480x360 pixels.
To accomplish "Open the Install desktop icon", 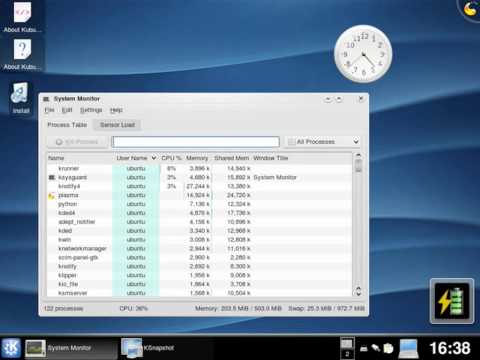I will pyautogui.click(x=21, y=98).
